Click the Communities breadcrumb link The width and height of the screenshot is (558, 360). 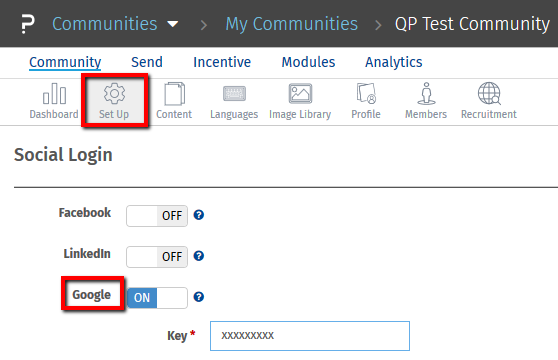point(105,24)
